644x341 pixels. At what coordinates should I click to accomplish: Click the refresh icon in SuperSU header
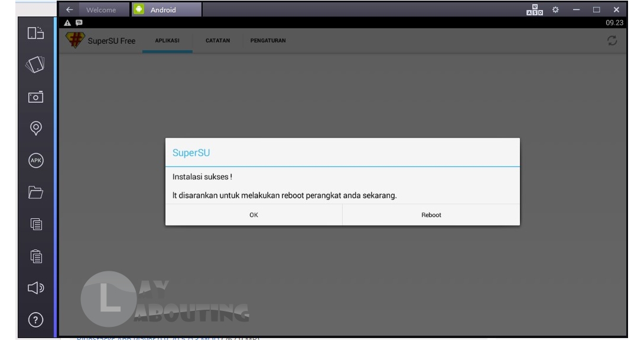(x=612, y=41)
